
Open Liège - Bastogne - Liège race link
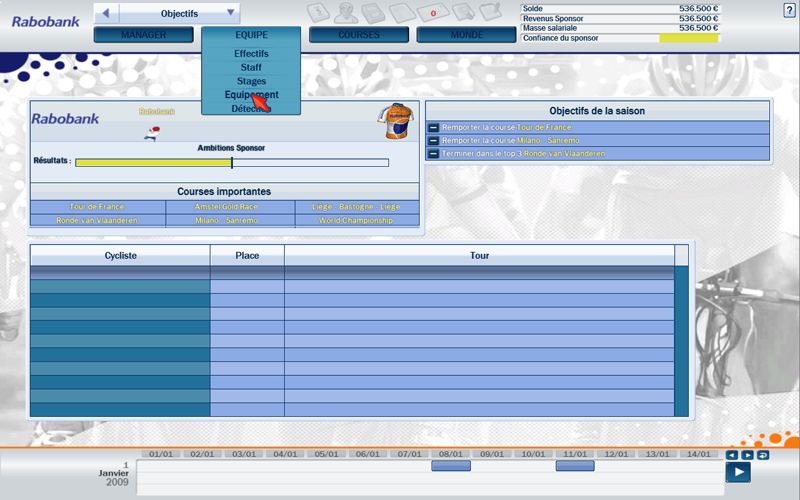tap(356, 207)
